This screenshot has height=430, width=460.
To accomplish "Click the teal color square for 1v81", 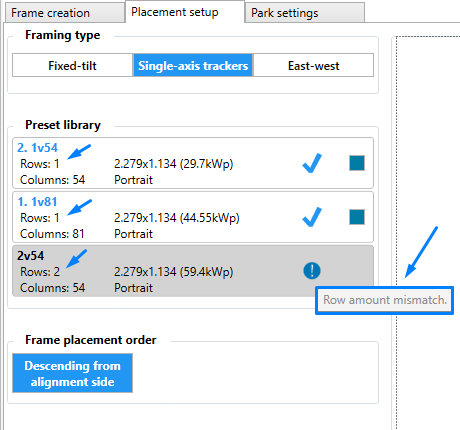I will coord(357,217).
